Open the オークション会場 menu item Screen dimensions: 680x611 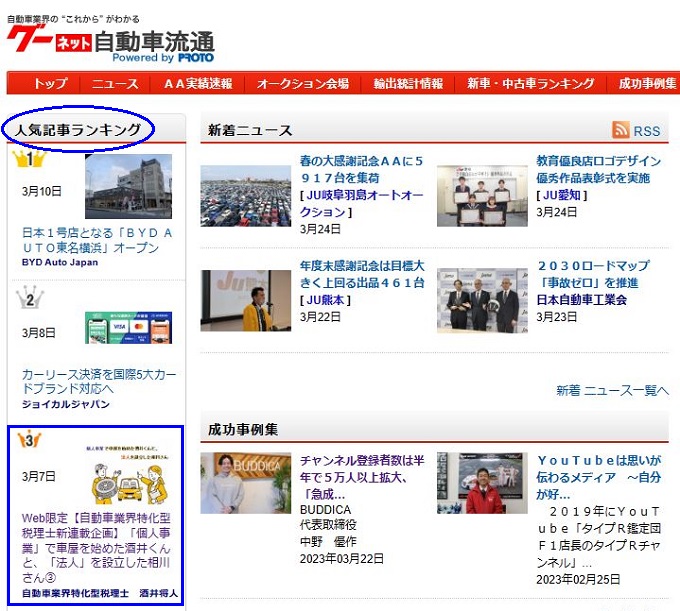302,84
